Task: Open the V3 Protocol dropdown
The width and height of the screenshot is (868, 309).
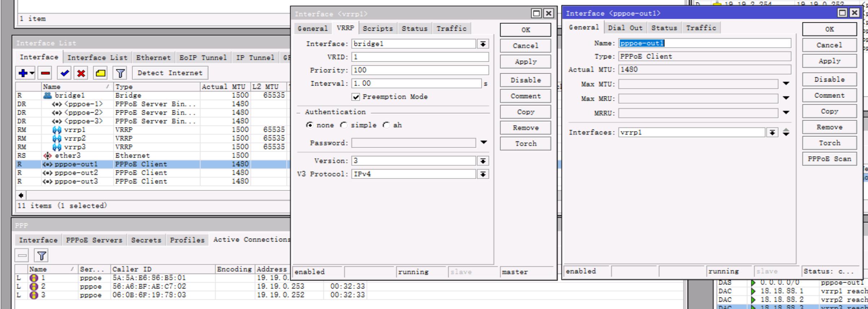Action: pos(483,174)
